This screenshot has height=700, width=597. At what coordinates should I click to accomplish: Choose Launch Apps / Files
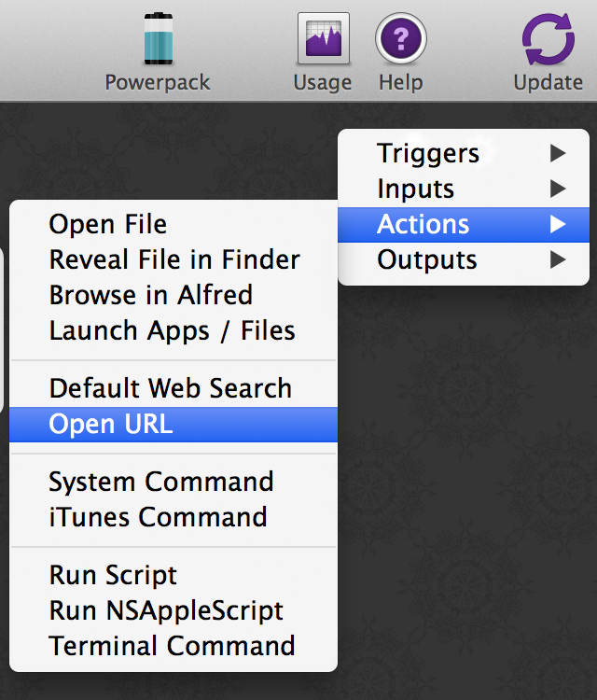[x=172, y=330]
